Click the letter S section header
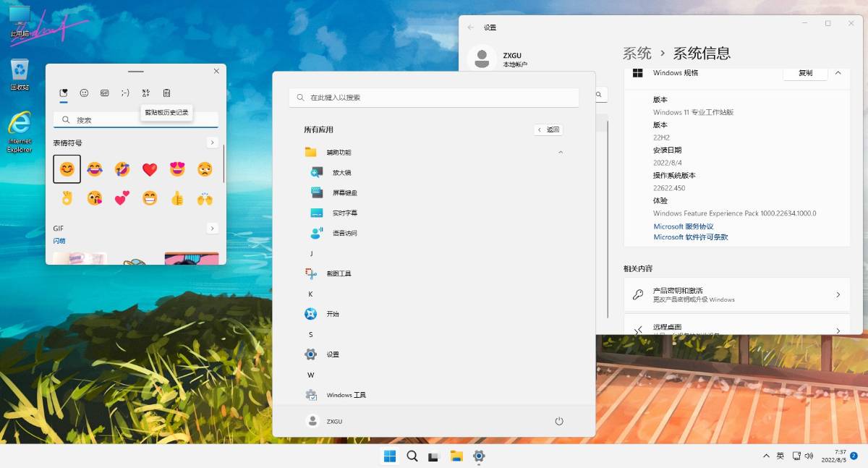This screenshot has height=468, width=868. [x=311, y=335]
